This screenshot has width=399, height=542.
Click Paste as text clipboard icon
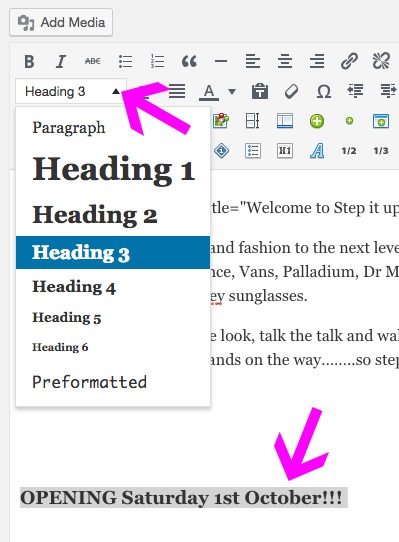pos(260,92)
